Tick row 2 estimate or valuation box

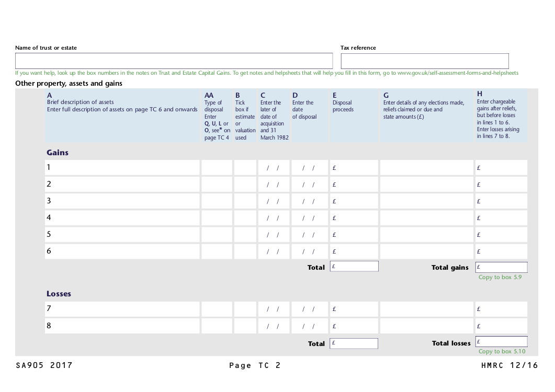[x=245, y=185]
